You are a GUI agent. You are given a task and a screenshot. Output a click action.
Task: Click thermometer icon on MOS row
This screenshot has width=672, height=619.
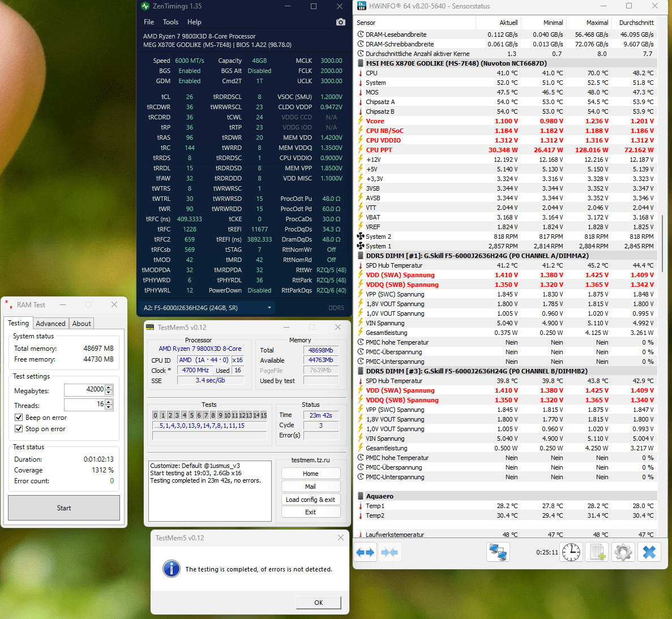tap(361, 92)
